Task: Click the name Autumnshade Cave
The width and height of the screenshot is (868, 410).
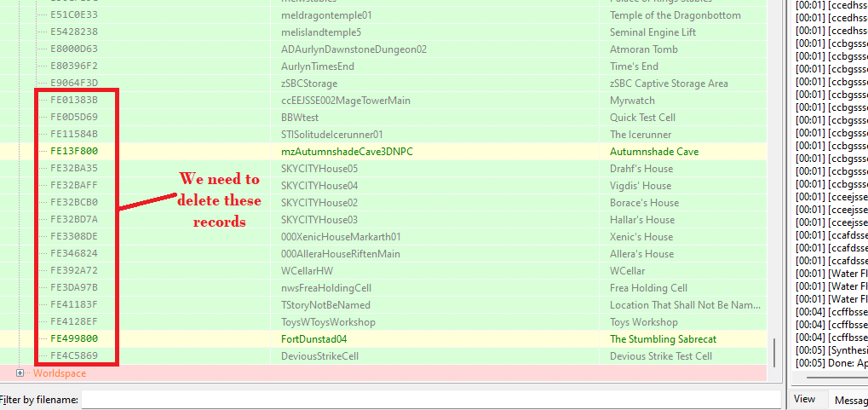Action: (x=654, y=152)
